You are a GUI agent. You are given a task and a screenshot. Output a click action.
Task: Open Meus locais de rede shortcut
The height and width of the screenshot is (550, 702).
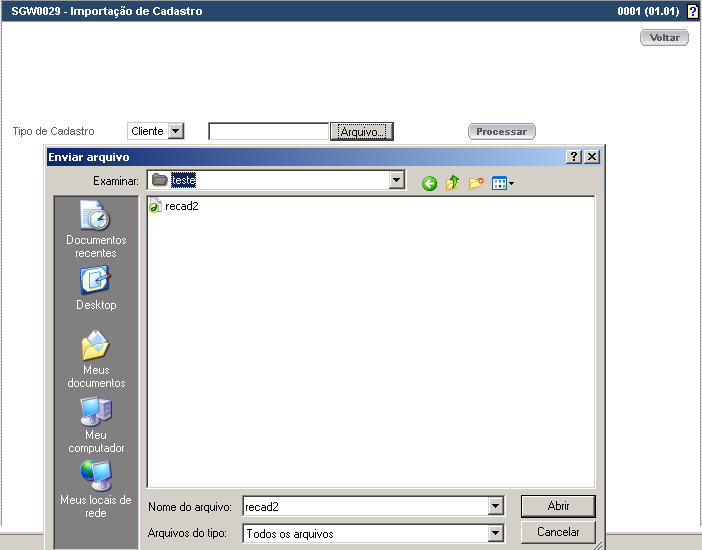96,489
